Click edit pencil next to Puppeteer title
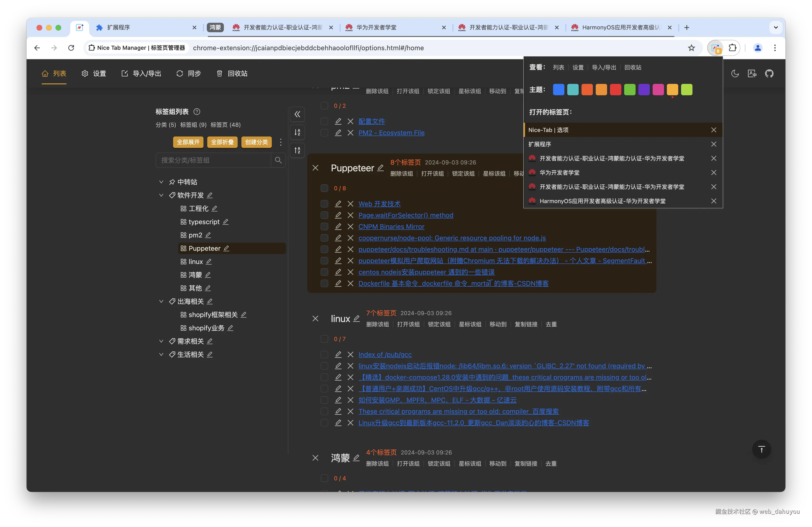812x527 pixels. click(380, 168)
